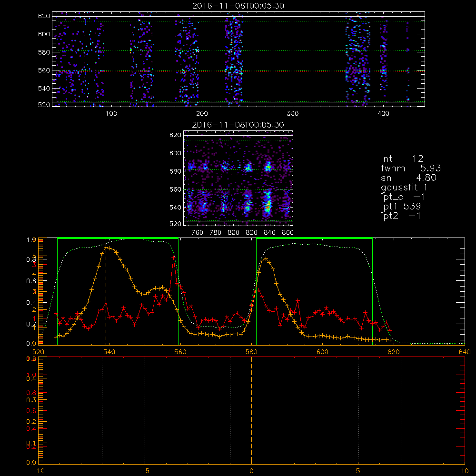Click the timestamp title above the small middle image
The width and height of the screenshot is (476, 476).
(238, 125)
